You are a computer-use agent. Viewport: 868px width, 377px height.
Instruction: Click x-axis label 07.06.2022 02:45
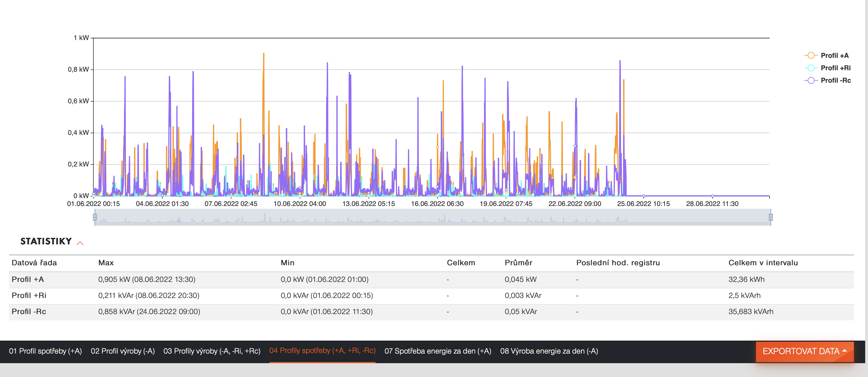231,204
